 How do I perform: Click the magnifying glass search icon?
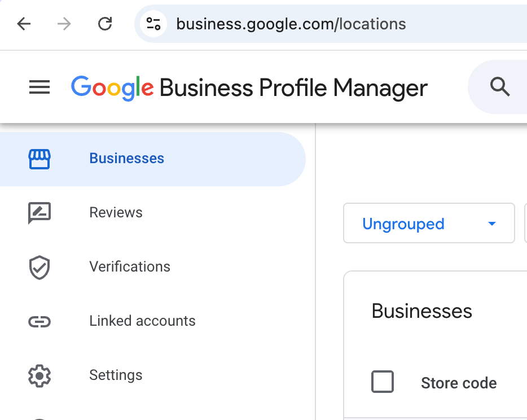500,88
